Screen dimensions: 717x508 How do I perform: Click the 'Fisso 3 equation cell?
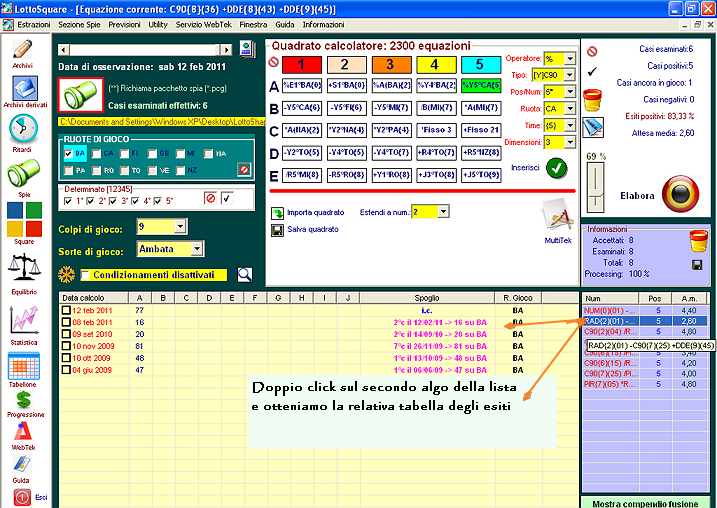pos(436,130)
